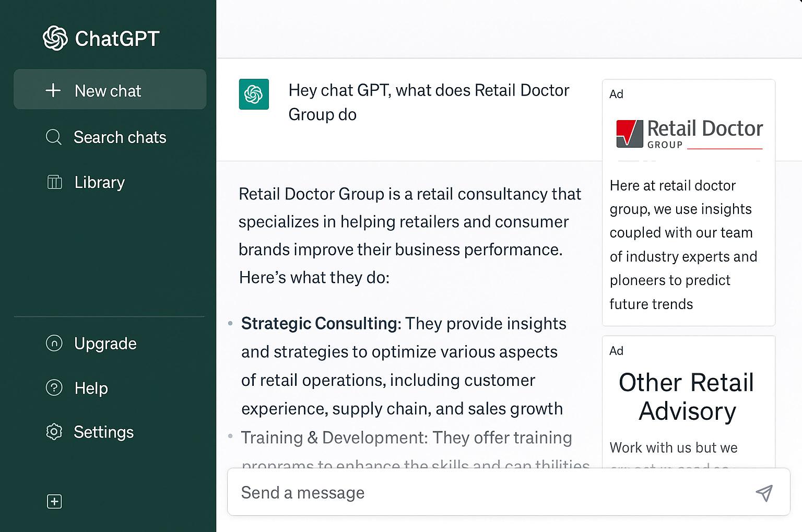Click the green ChatGPT avatar beside the question
Screen dimensions: 802x532
coord(254,94)
